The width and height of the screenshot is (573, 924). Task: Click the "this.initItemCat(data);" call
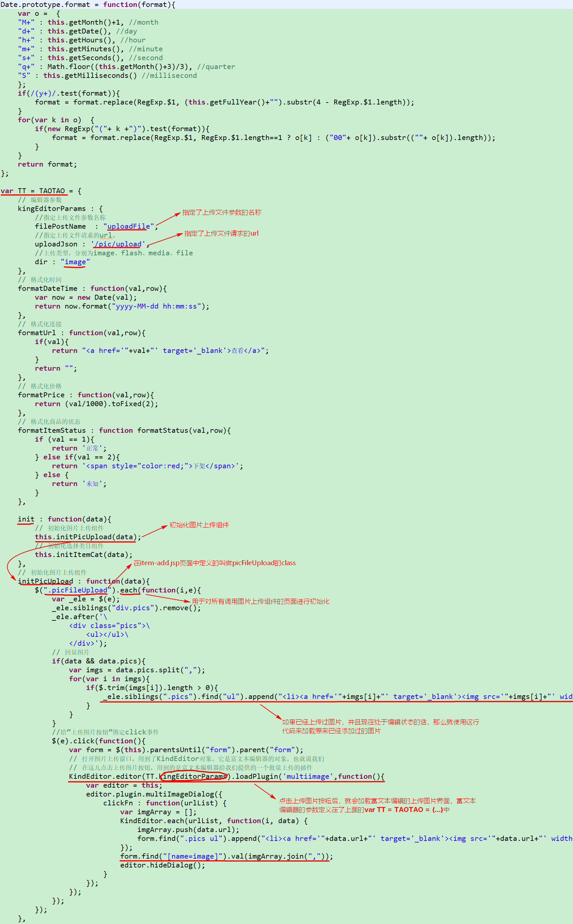pyautogui.click(x=84, y=555)
